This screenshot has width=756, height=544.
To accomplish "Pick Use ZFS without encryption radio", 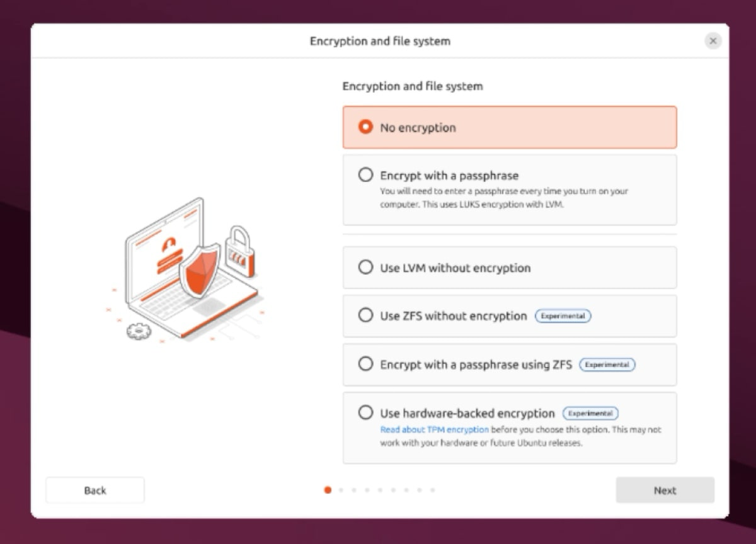I will point(365,315).
